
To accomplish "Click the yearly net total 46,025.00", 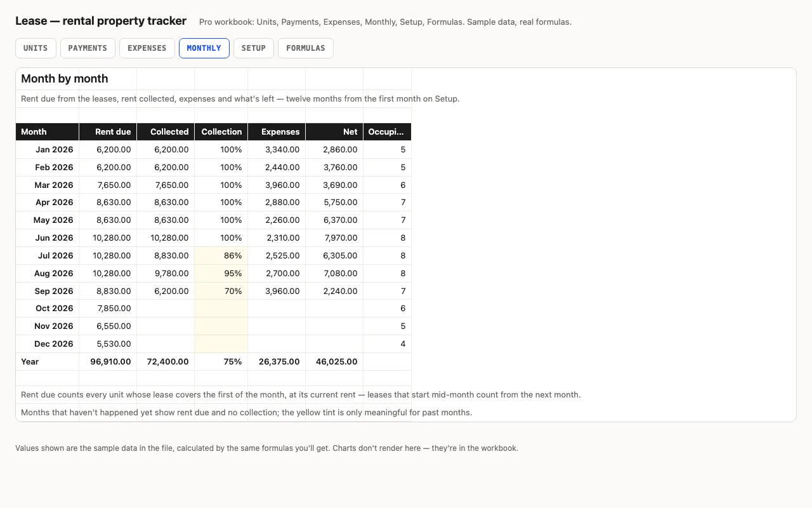I will point(334,362).
